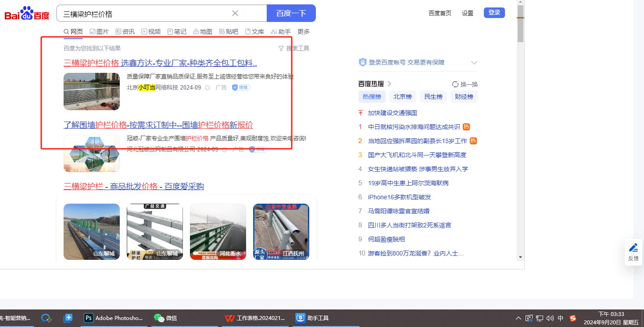Image resolution: width=644 pixels, height=327 pixels.
Task: Switch to the 视频 tab
Action: pyautogui.click(x=151, y=32)
